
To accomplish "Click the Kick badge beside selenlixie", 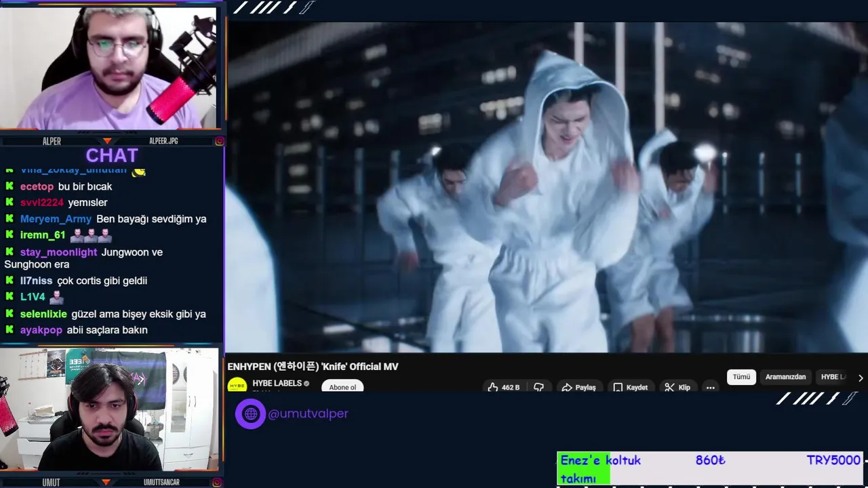I will click(x=9, y=313).
